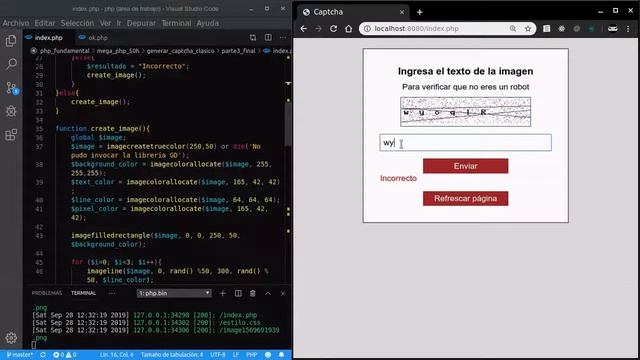Open the Extensions view
Viewport: 640px width, 360px height.
click(x=11, y=135)
